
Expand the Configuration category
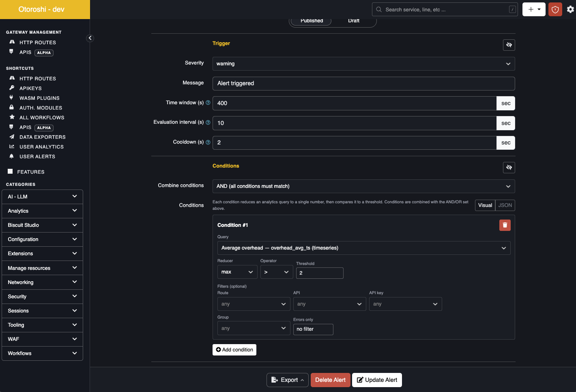tap(43, 239)
